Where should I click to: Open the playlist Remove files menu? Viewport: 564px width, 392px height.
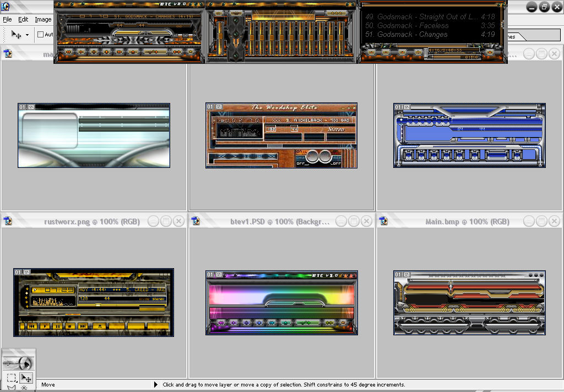(x=386, y=52)
